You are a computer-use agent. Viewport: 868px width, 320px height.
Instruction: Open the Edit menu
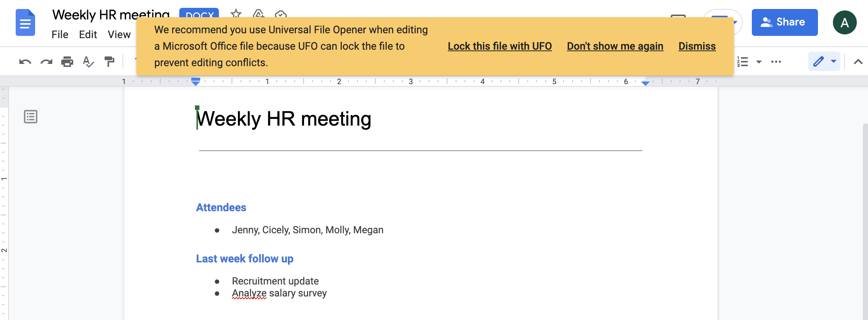point(88,34)
